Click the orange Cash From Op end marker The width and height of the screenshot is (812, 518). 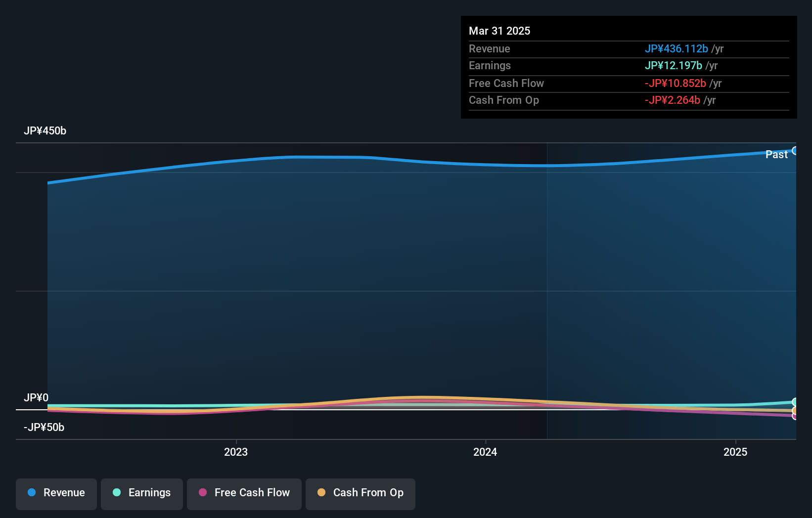(795, 411)
